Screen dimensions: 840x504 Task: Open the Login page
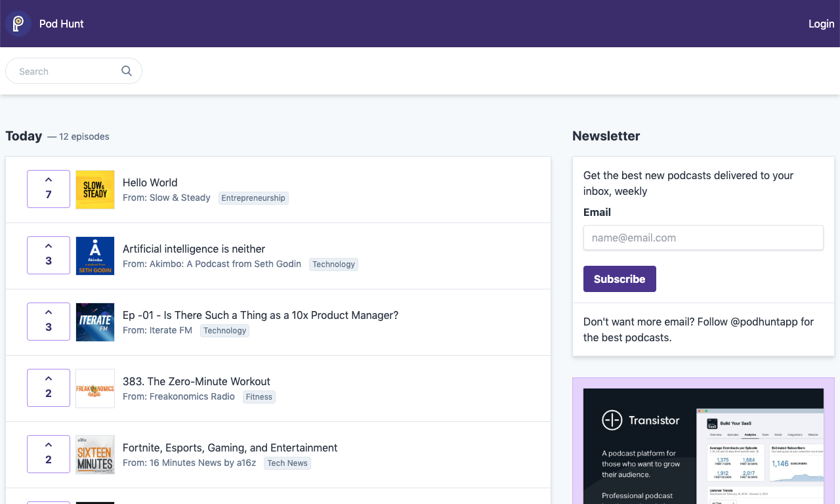pos(821,24)
